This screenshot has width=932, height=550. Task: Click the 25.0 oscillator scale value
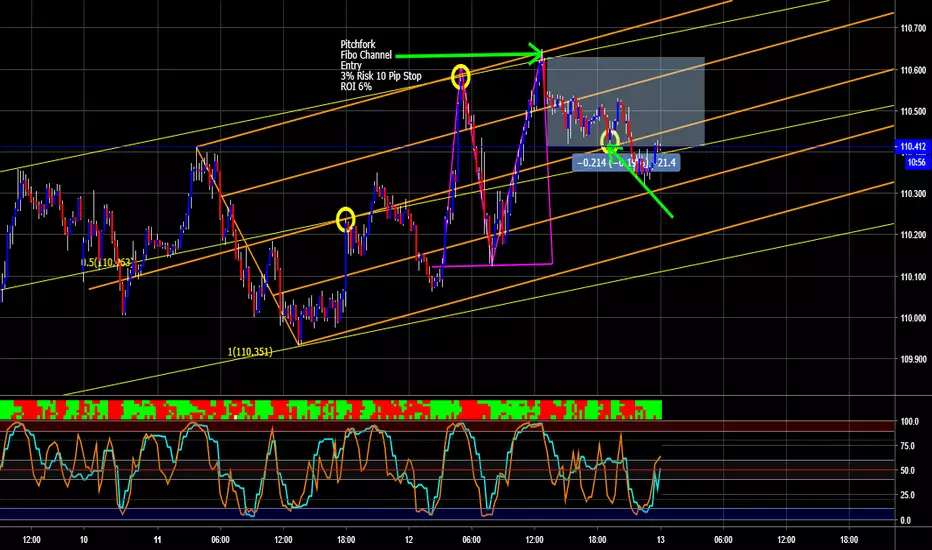coord(908,495)
